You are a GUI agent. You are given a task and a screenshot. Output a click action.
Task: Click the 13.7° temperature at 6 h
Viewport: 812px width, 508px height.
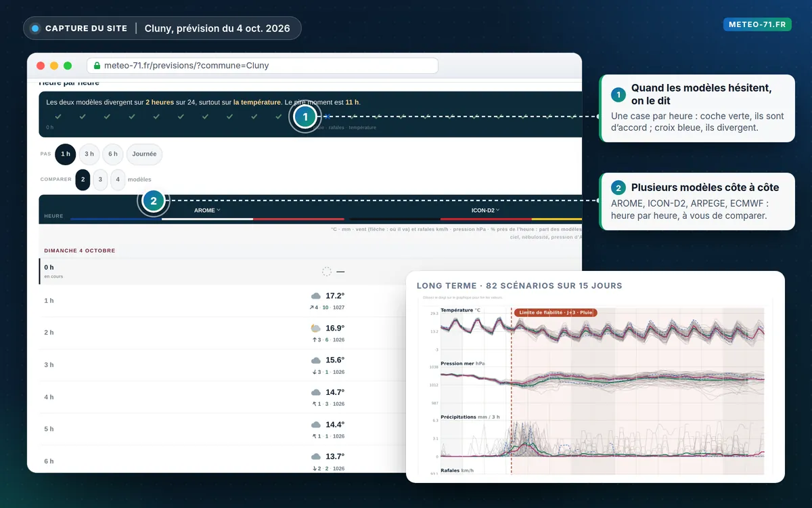[x=335, y=457]
